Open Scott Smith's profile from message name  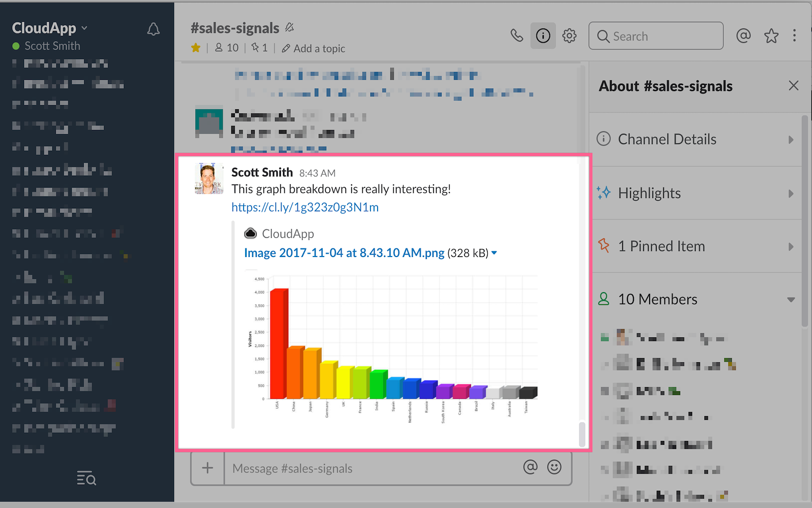click(262, 172)
